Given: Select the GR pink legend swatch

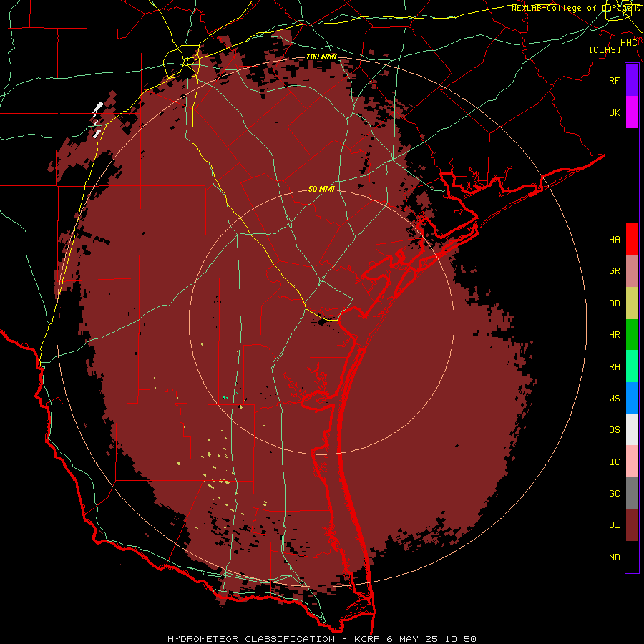Looking at the screenshot, I should (632, 271).
